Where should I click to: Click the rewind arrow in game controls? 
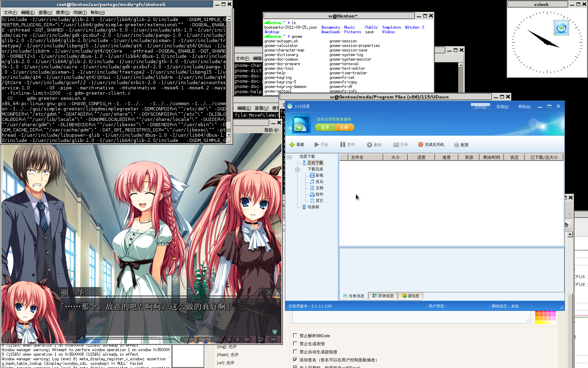pyautogui.click(x=229, y=339)
